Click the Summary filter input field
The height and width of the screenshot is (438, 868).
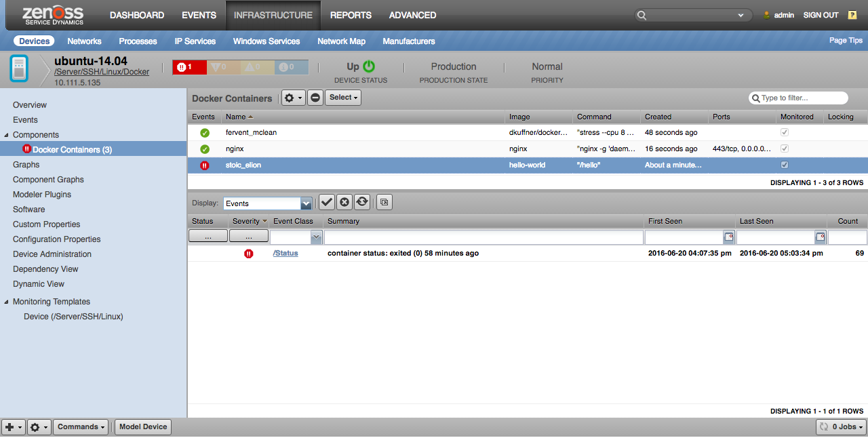(x=484, y=237)
